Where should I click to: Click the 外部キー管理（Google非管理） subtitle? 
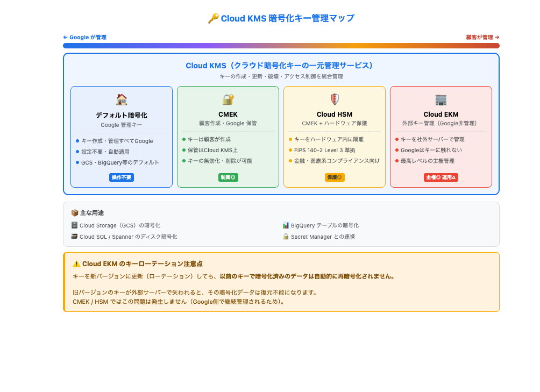(441, 123)
